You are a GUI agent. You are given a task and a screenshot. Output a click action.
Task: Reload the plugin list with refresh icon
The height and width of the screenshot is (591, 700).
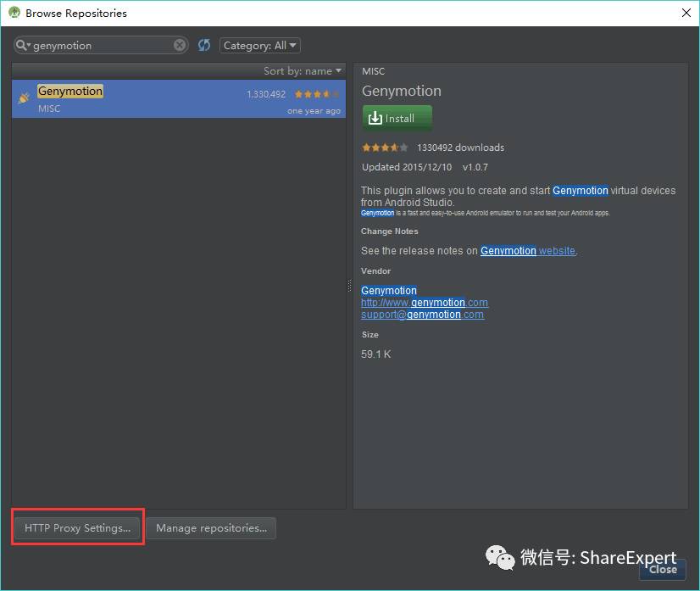pos(204,45)
